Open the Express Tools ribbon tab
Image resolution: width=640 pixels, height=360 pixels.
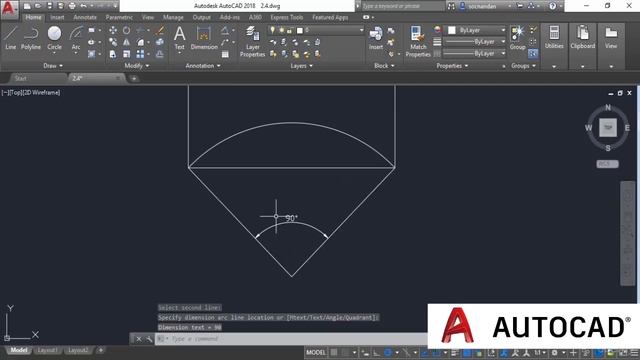287,17
